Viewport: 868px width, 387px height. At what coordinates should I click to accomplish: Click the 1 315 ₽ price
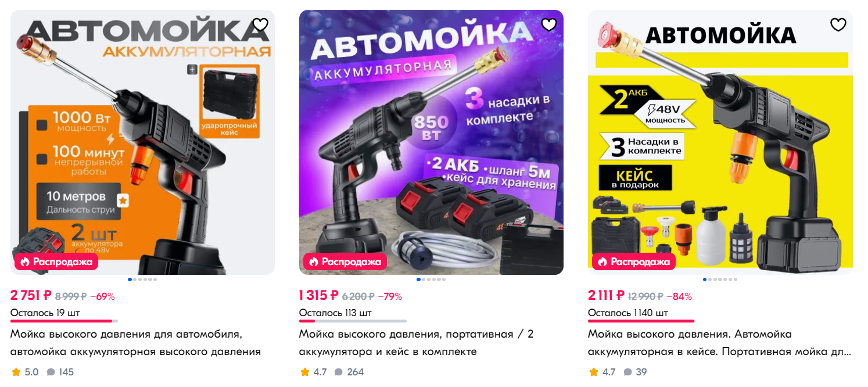[318, 296]
